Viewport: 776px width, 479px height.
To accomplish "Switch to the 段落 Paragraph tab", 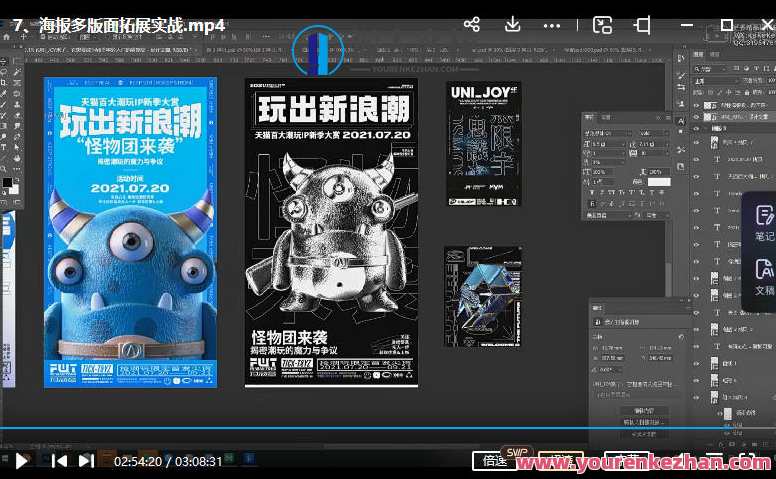I will [x=606, y=117].
